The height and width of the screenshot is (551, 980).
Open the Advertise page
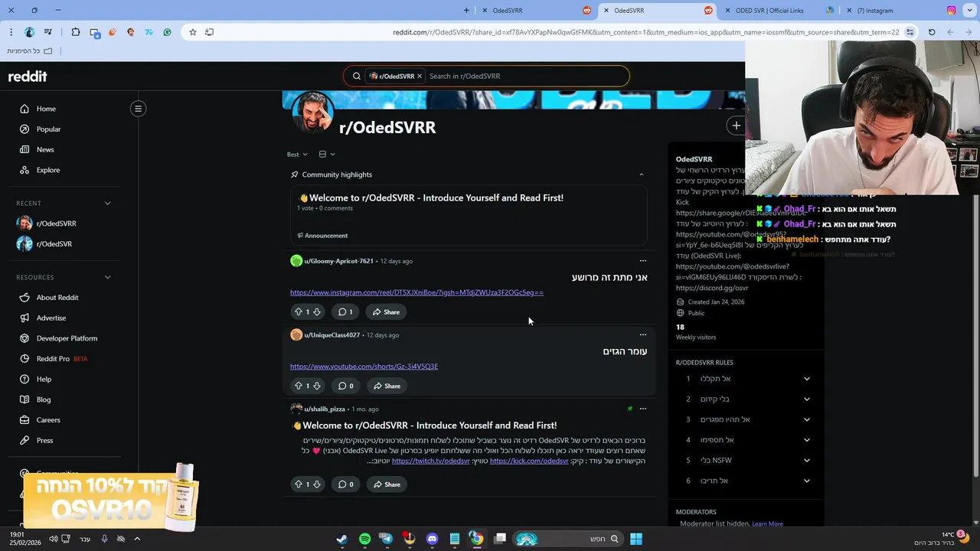click(51, 318)
